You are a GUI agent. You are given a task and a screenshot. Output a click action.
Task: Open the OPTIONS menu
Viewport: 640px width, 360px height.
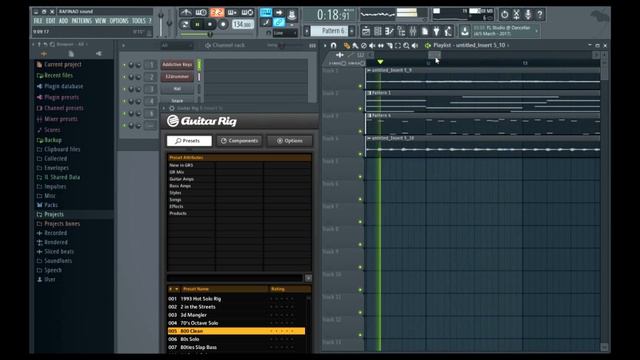(119, 21)
